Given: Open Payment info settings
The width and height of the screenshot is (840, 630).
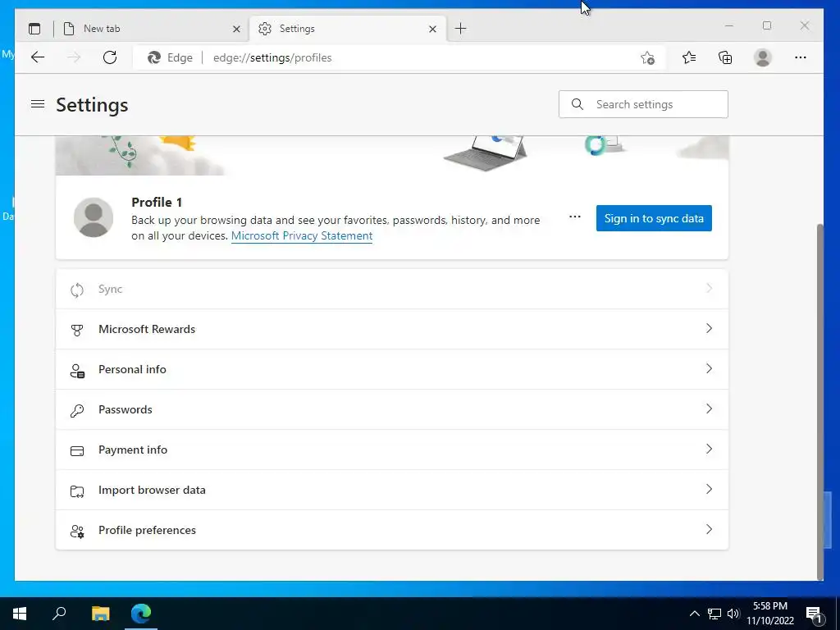Looking at the screenshot, I should click(391, 450).
